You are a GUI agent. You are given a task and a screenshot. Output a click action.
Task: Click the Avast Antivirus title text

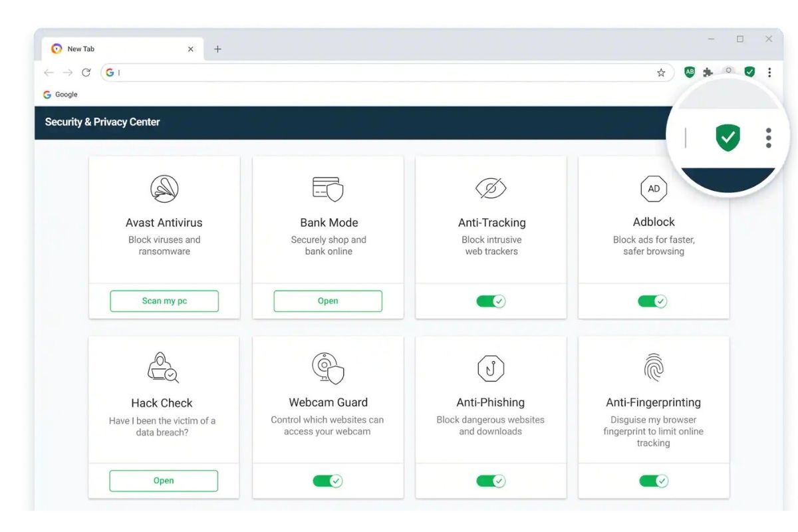click(164, 223)
